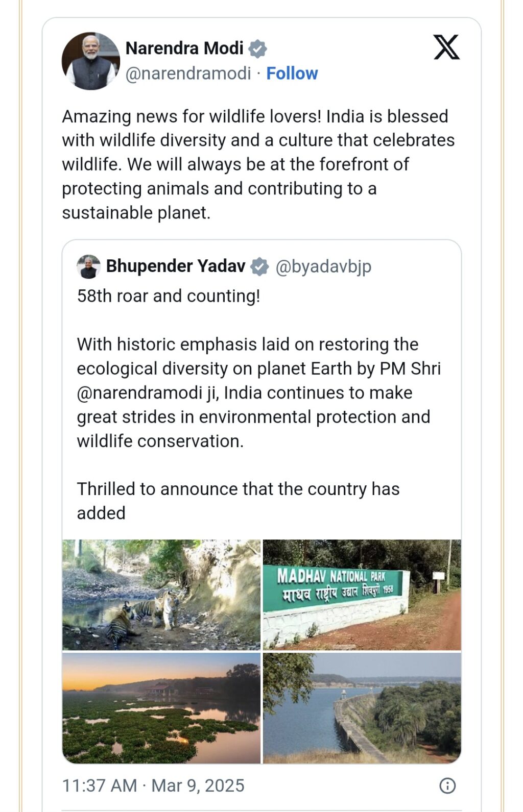Open the tigers photo thumbnail

(x=161, y=595)
